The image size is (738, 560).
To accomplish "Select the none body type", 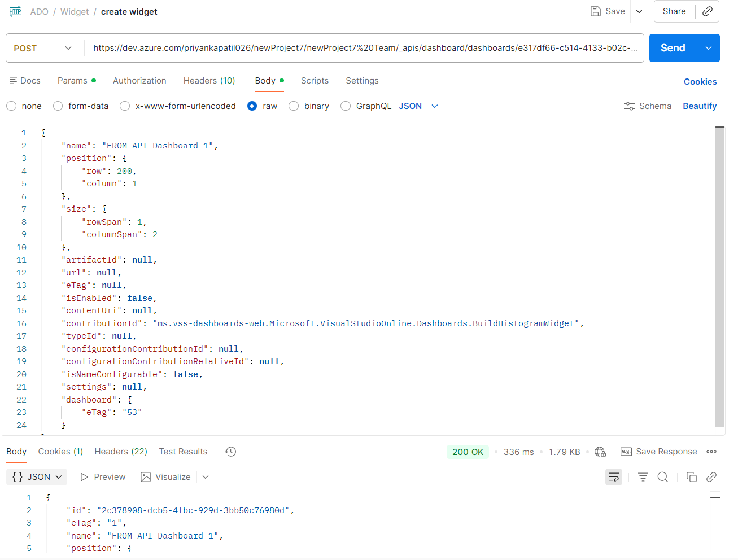I will click(x=11, y=106).
